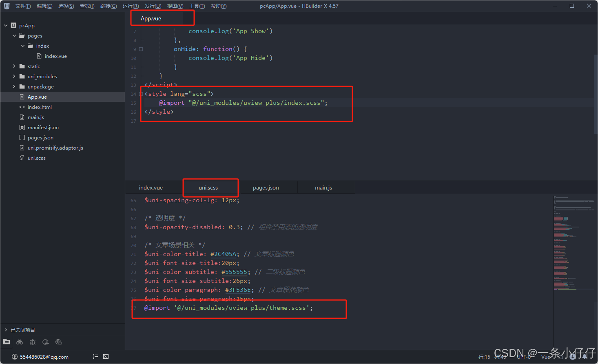
Task: Click the file icon beside uni.promisify.adaptor.js
Action: (22, 148)
